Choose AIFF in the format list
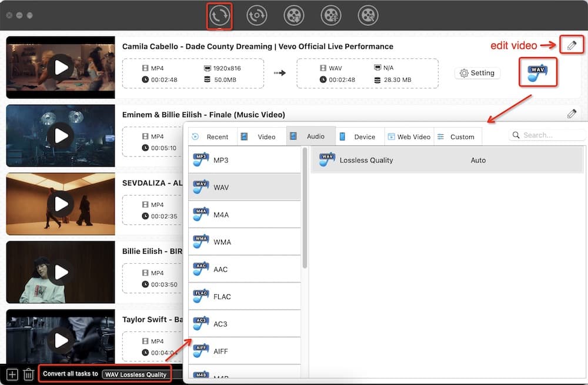The height and width of the screenshot is (385, 588). tap(245, 351)
